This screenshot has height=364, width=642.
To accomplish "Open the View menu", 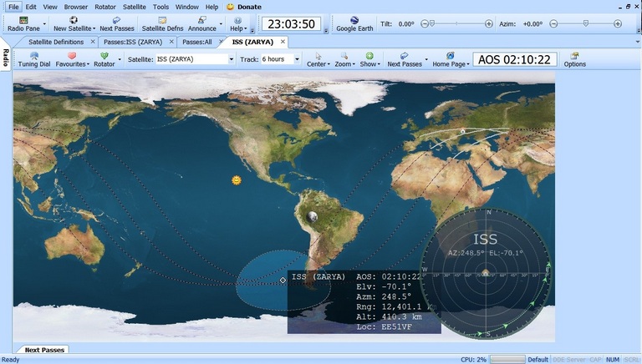I will point(50,7).
